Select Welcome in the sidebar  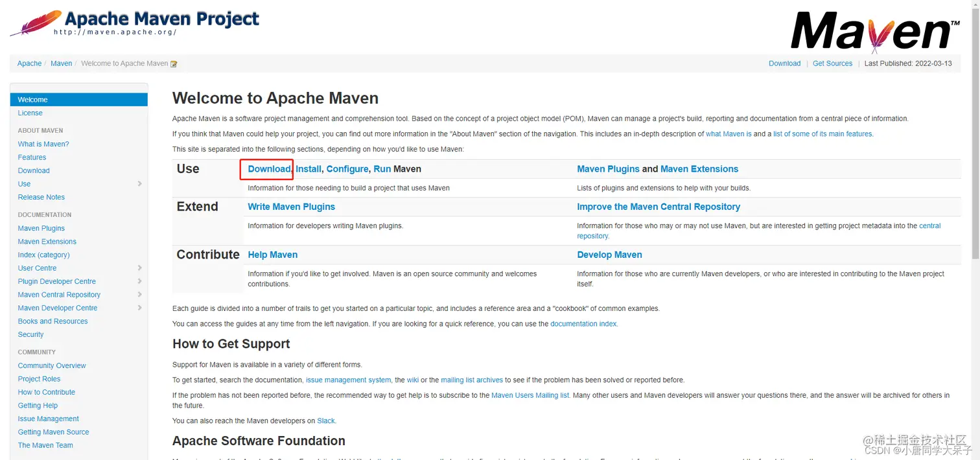coord(79,100)
